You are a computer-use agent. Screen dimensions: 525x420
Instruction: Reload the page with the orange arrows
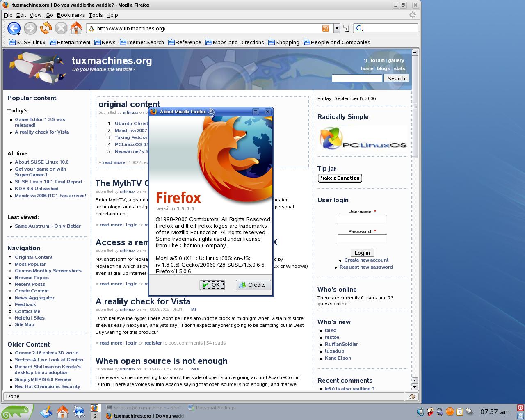pyautogui.click(x=46, y=28)
